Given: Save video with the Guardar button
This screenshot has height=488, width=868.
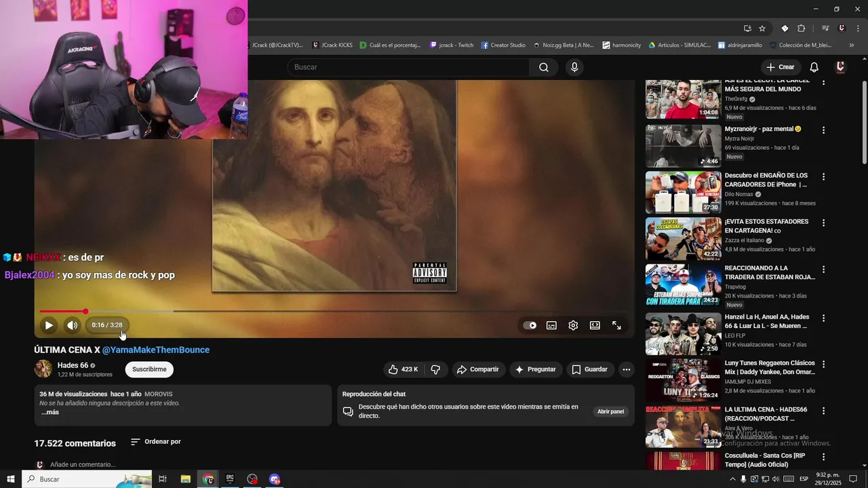Looking at the screenshot, I should pyautogui.click(x=589, y=369).
